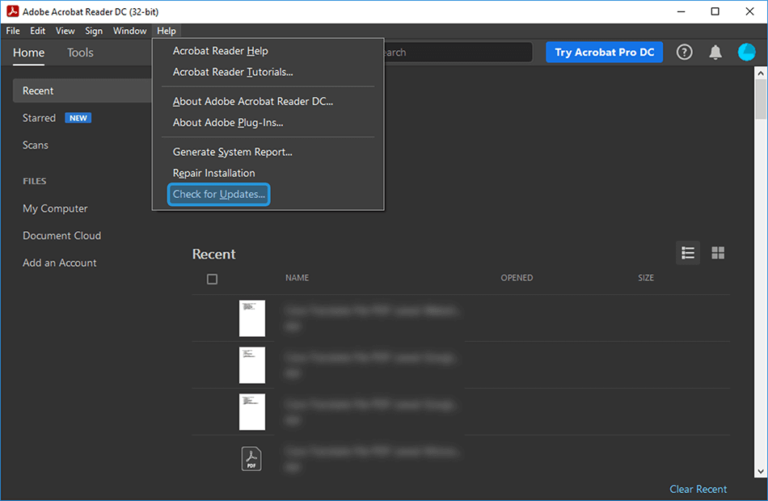Click Try Acrobat Pro DC button
The image size is (768, 501).
point(604,52)
